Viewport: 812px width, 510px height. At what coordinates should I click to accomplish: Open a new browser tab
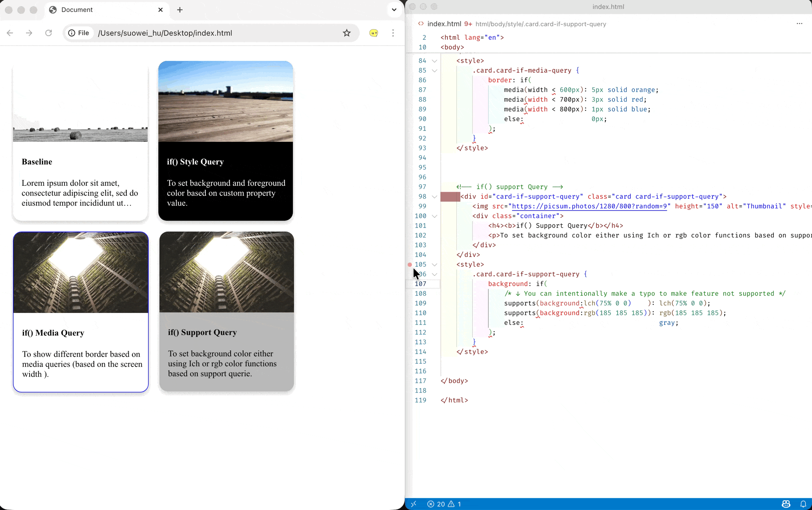tap(180, 10)
